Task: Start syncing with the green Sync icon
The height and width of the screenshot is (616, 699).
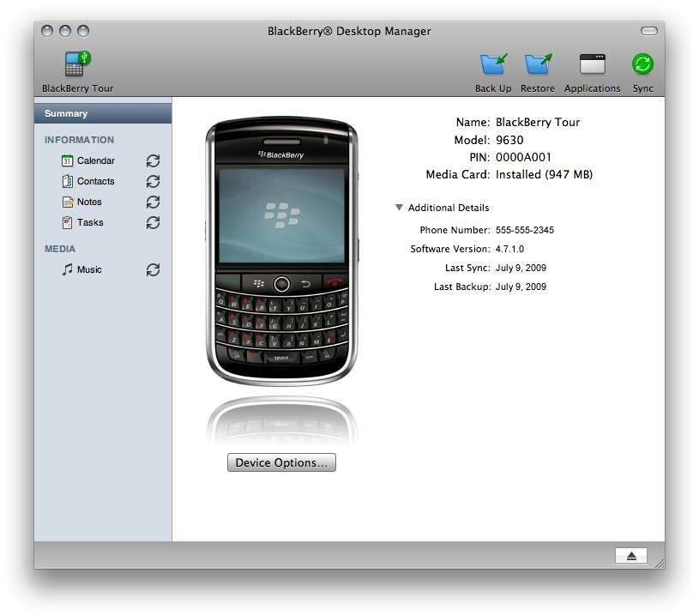Action: point(642,64)
